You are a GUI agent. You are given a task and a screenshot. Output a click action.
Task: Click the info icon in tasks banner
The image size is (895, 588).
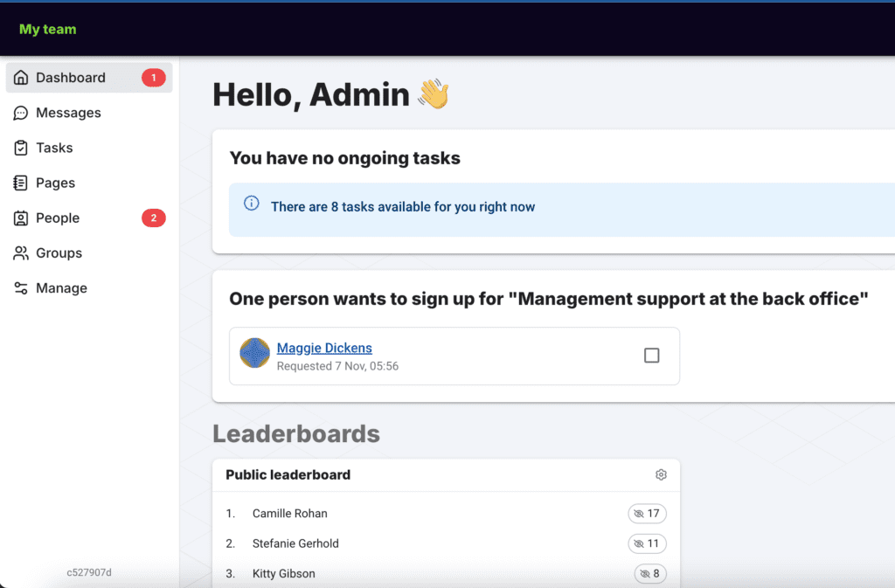[x=252, y=204]
